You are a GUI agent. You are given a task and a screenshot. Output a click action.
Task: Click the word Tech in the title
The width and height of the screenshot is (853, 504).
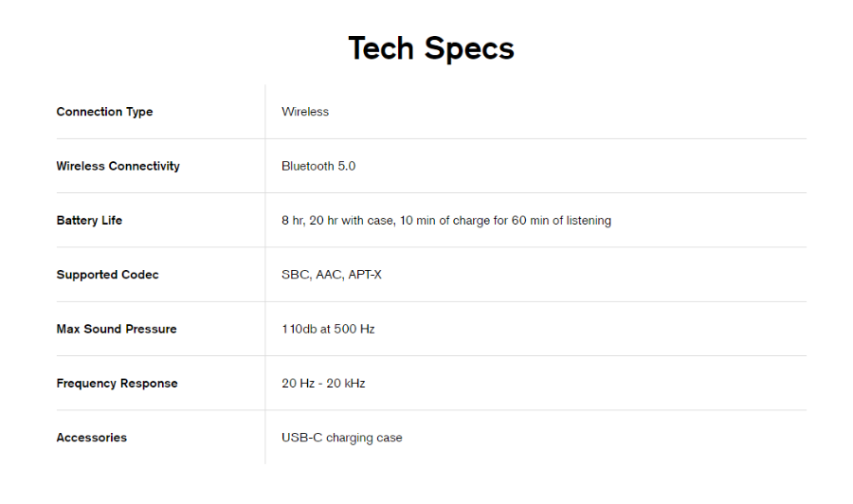pyautogui.click(x=381, y=48)
